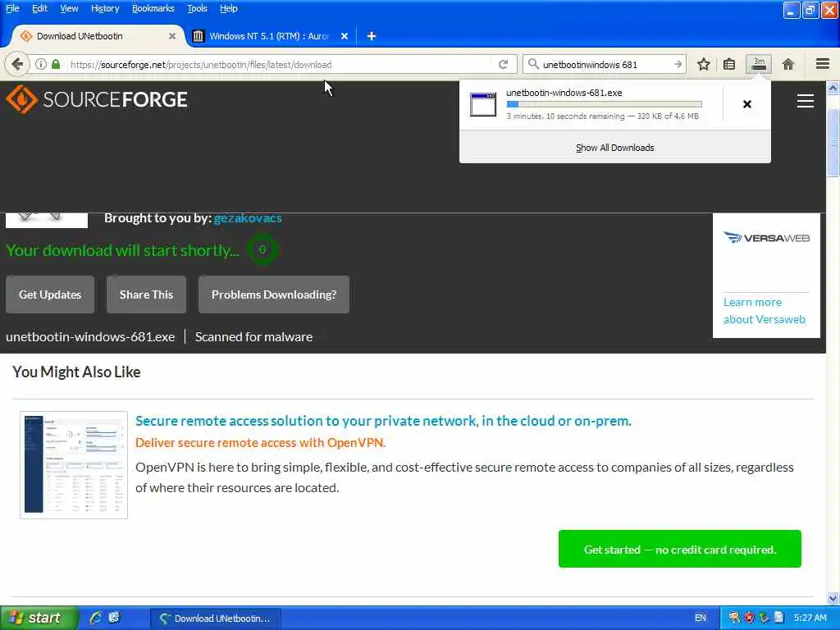
Task: Open the Tools menu
Action: pos(197,8)
